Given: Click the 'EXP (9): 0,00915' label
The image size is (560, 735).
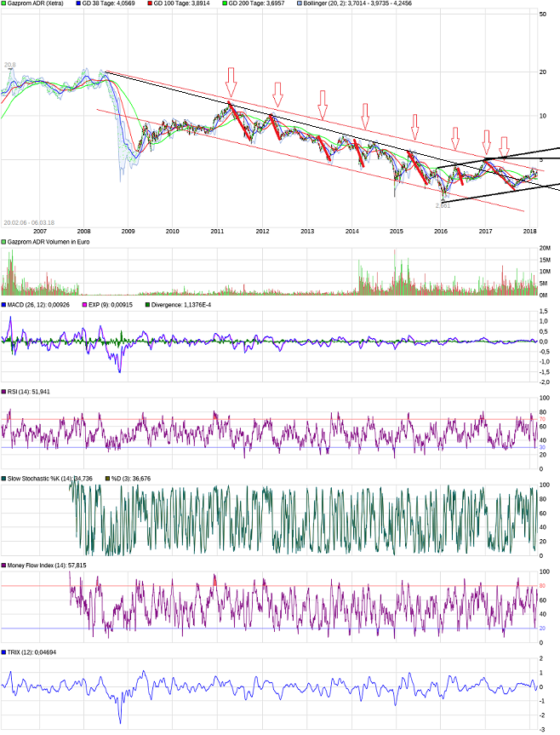Looking at the screenshot, I should pyautogui.click(x=111, y=305).
